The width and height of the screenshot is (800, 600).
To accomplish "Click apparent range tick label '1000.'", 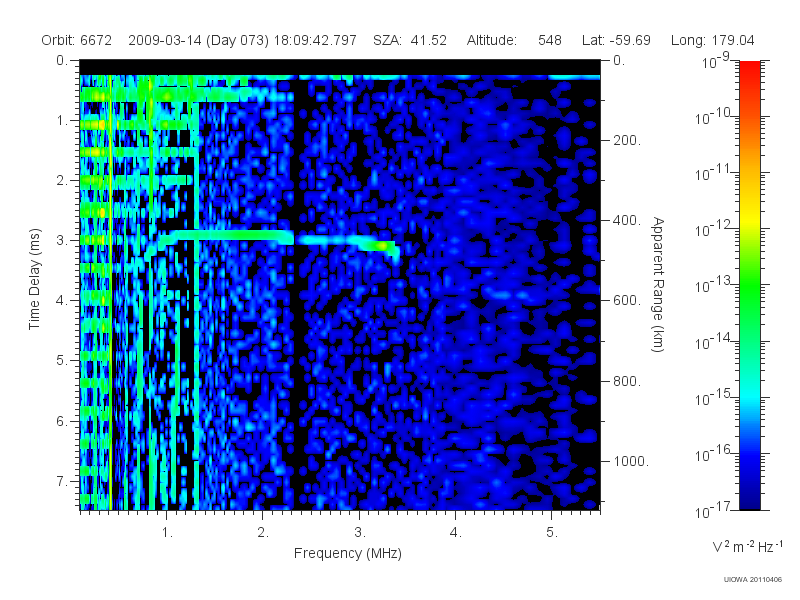I will pos(631,461).
